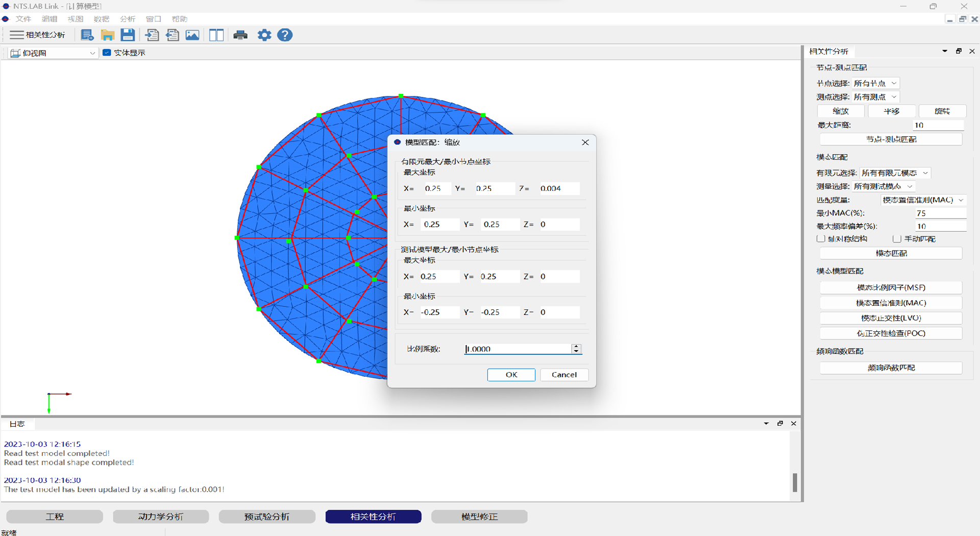Close the 模型匹配 缩放 dialog with the X
This screenshot has width=980, height=536.
(585, 142)
